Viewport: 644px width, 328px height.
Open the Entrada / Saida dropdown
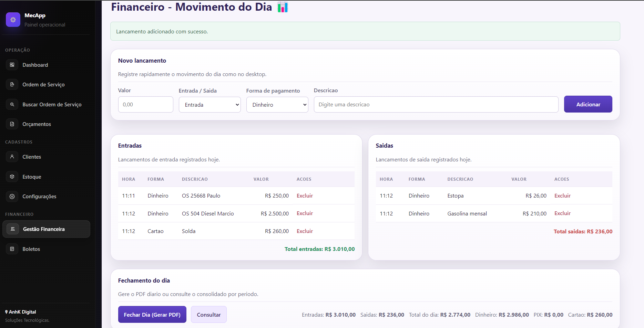[209, 104]
